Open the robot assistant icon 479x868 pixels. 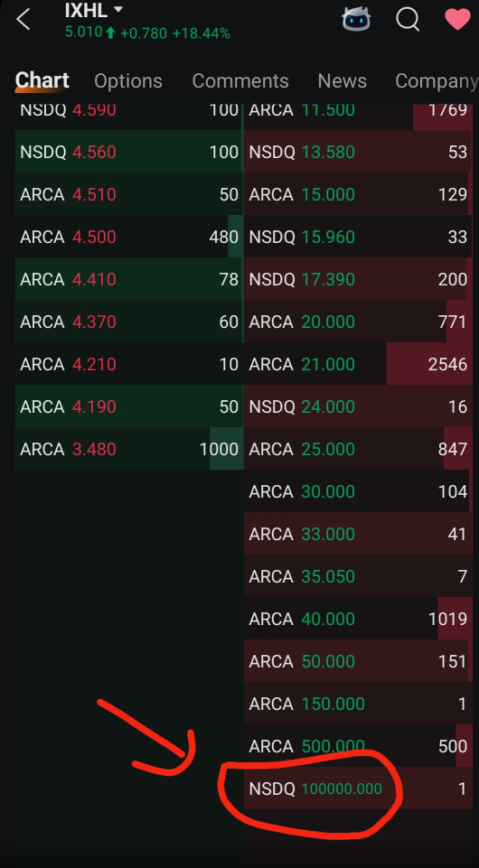(x=356, y=19)
